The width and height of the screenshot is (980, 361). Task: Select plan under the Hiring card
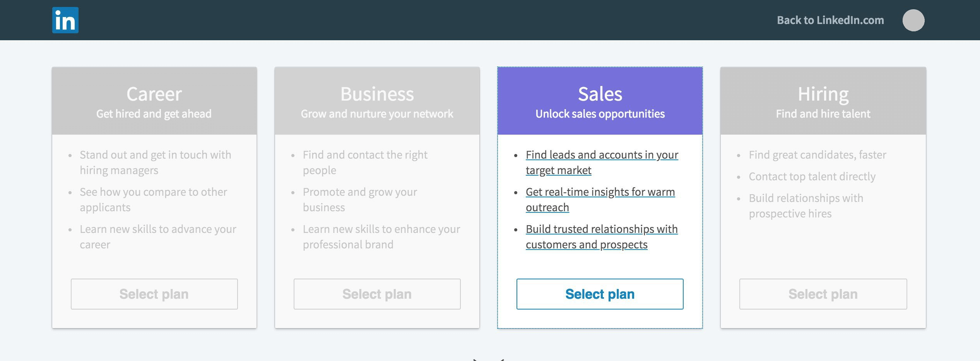pos(823,294)
